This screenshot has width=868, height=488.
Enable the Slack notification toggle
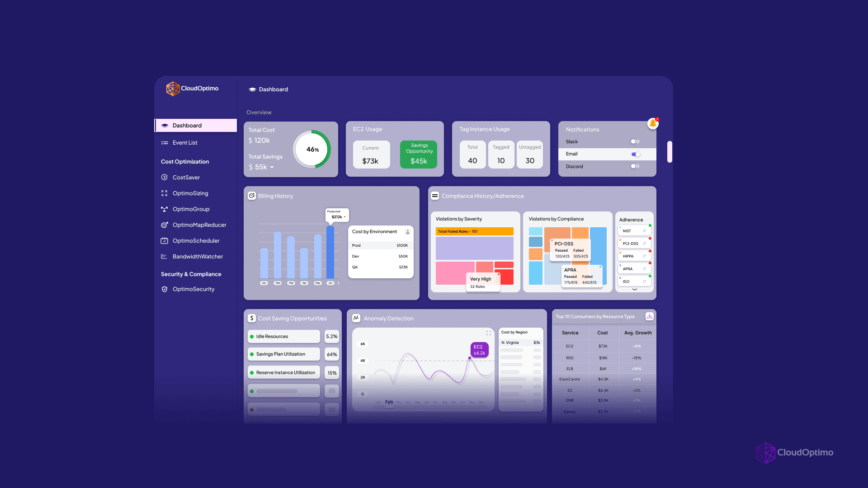636,141
